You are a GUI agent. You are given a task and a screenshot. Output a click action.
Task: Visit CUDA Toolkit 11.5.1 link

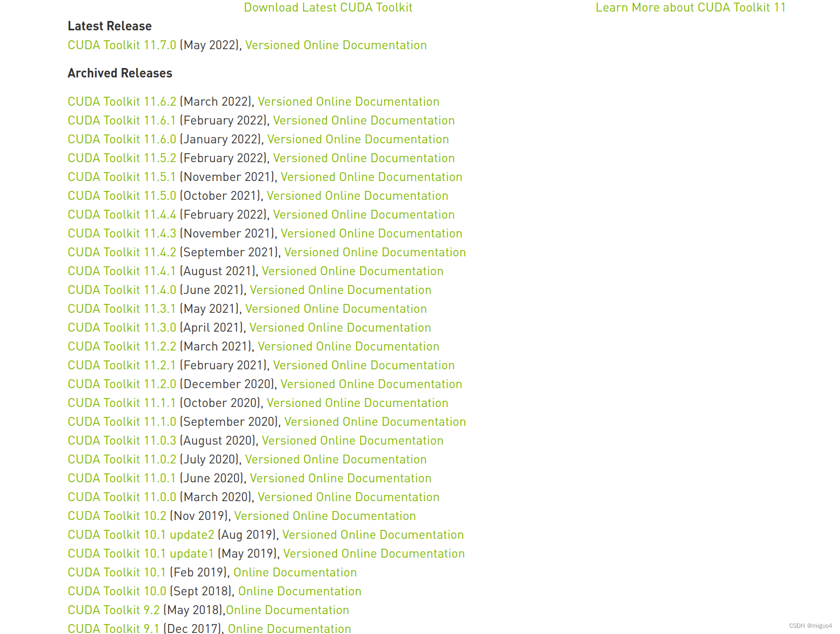pyautogui.click(x=122, y=177)
